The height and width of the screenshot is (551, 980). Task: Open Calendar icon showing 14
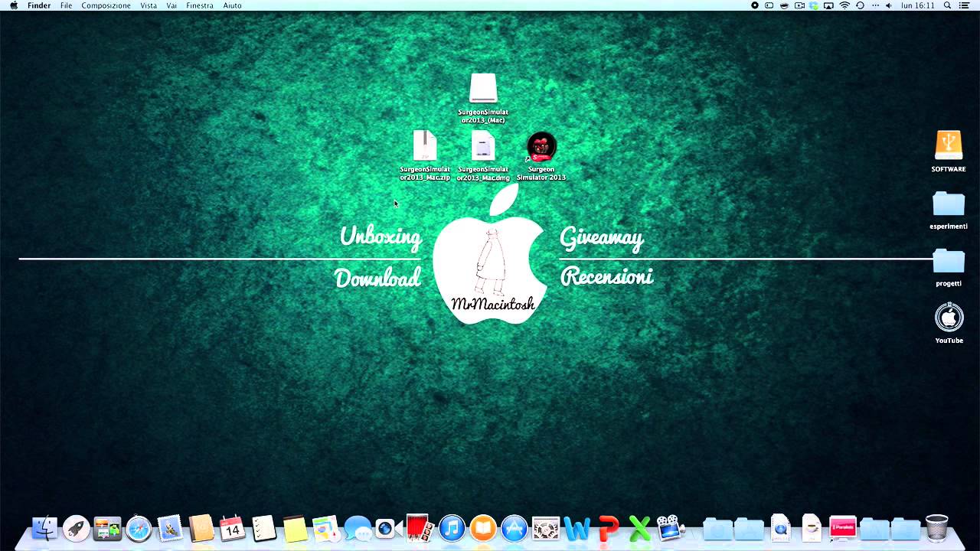232,527
